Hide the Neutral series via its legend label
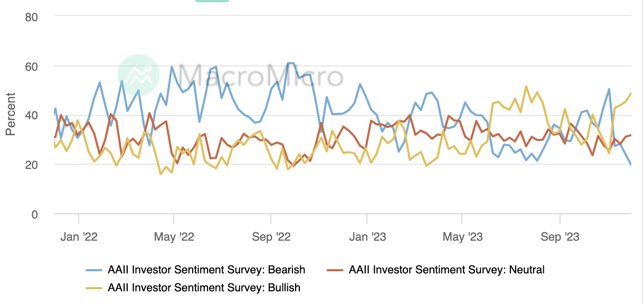 pyautogui.click(x=447, y=270)
